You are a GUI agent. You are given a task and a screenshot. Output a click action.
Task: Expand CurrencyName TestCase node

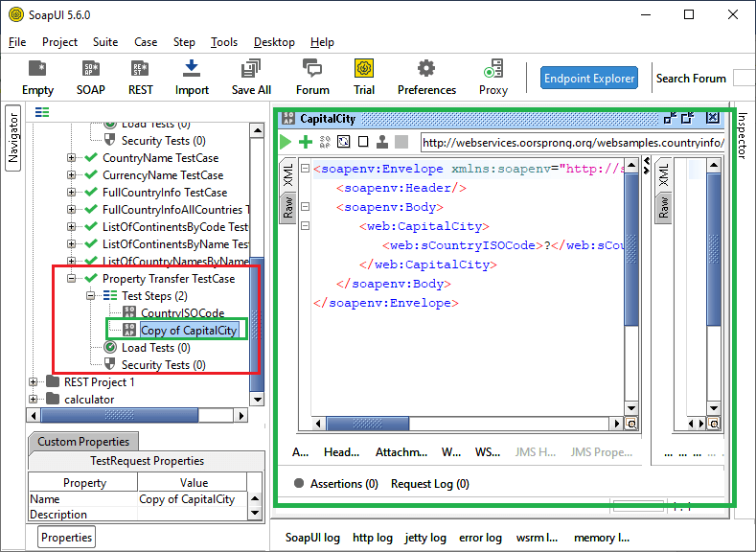[71, 175]
